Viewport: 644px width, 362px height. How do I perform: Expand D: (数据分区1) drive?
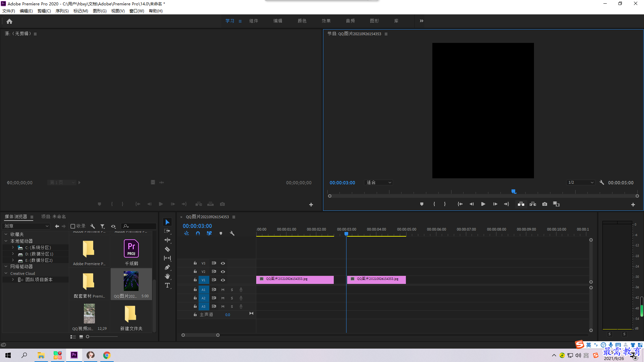[13, 254]
